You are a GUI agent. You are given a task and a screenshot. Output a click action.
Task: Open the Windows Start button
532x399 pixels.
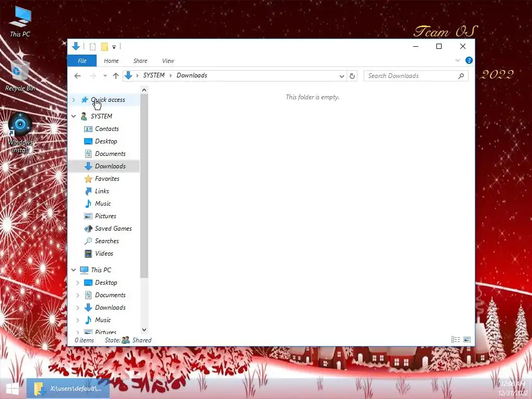point(12,389)
